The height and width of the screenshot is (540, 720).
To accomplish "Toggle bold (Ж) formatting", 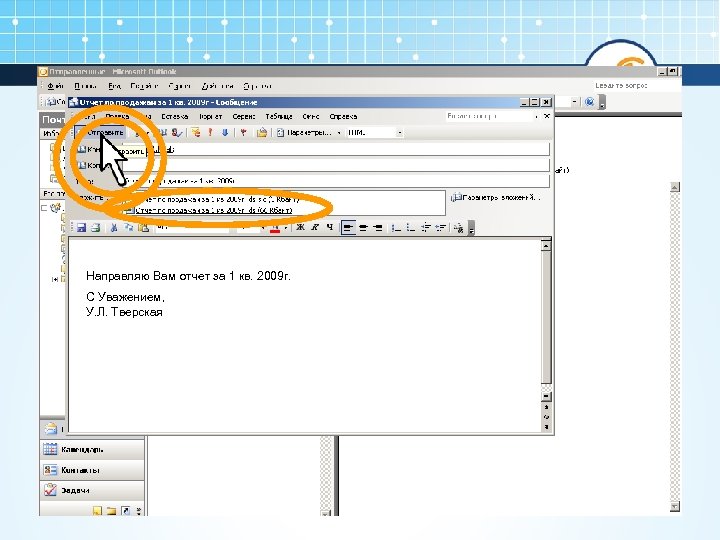I will tap(300, 227).
